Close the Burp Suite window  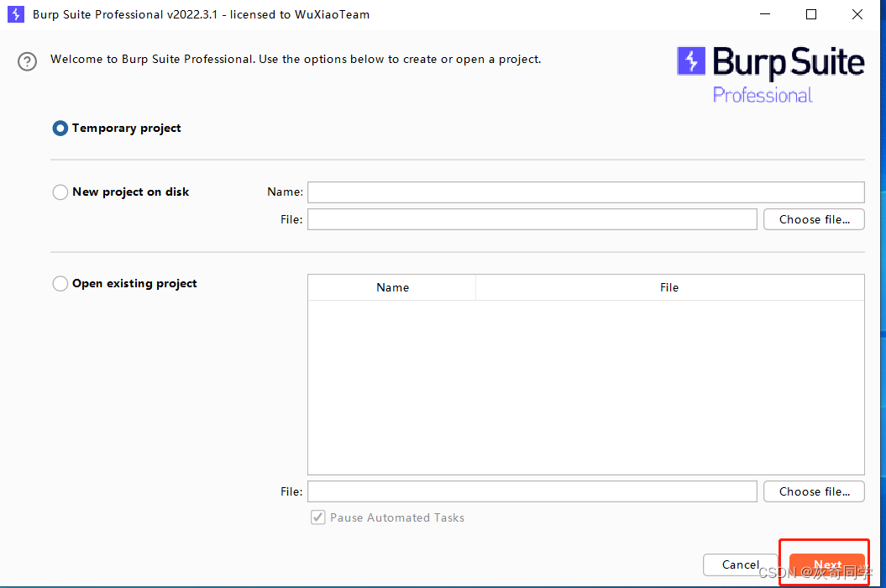857,14
